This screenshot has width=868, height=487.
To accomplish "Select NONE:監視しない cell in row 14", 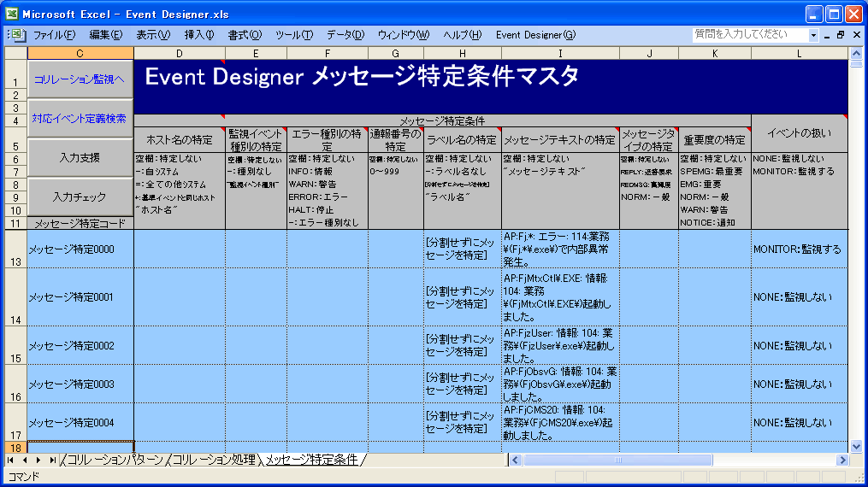I will click(799, 297).
